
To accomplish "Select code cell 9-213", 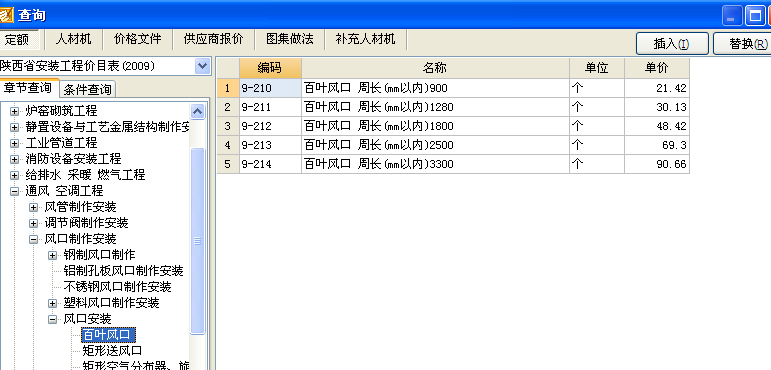I will [x=270, y=145].
